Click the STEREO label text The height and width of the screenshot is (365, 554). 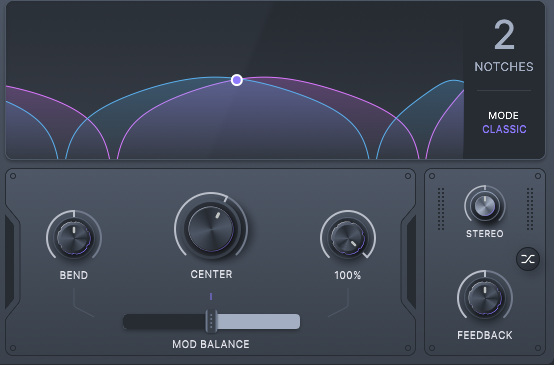[x=485, y=234]
